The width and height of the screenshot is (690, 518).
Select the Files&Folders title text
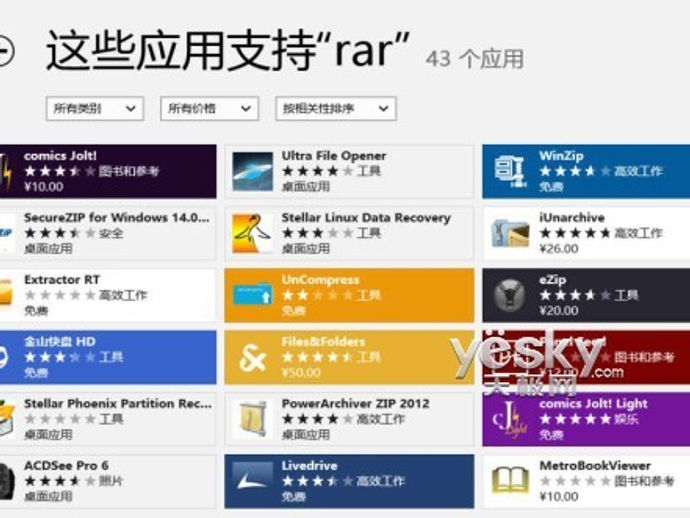(x=323, y=342)
